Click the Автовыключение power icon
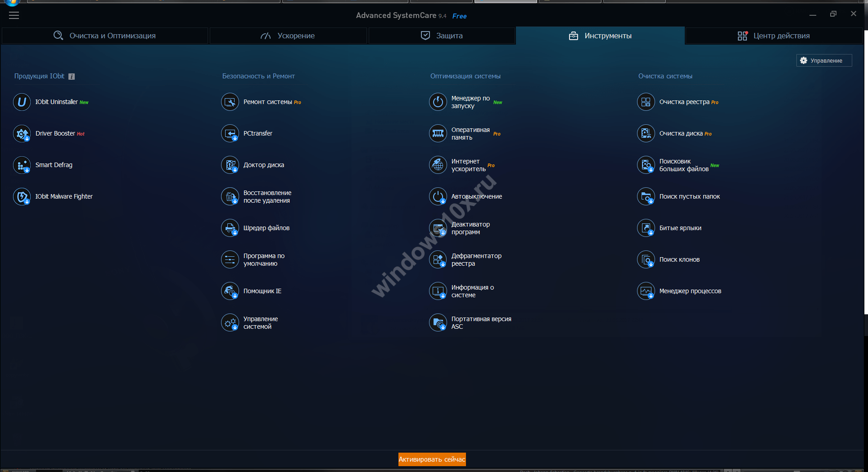This screenshot has height=472, width=868. [x=438, y=196]
